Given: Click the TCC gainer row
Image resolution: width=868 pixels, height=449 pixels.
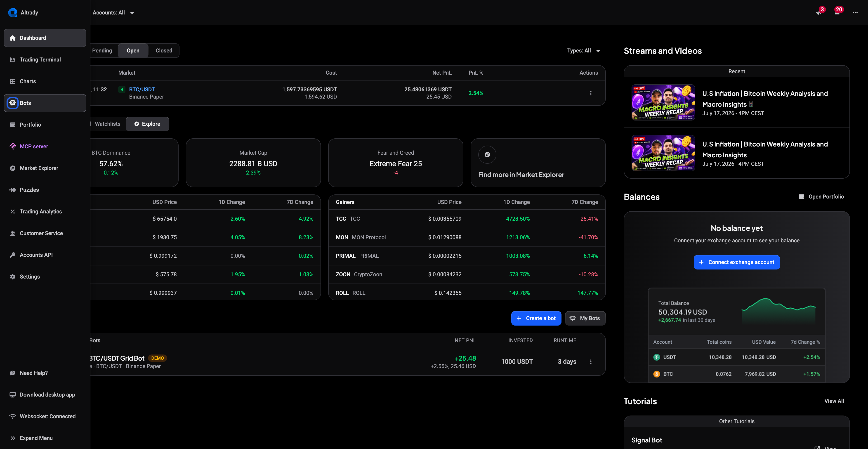Looking at the screenshot, I should point(467,219).
